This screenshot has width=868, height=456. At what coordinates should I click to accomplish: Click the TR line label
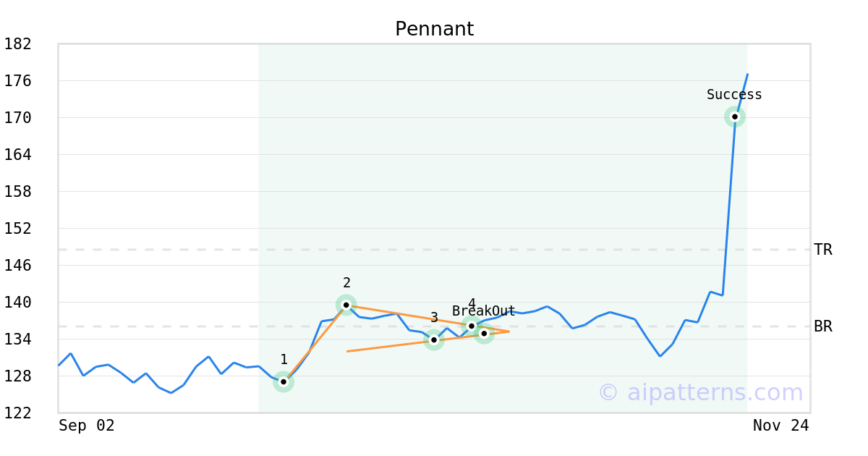[823, 250]
